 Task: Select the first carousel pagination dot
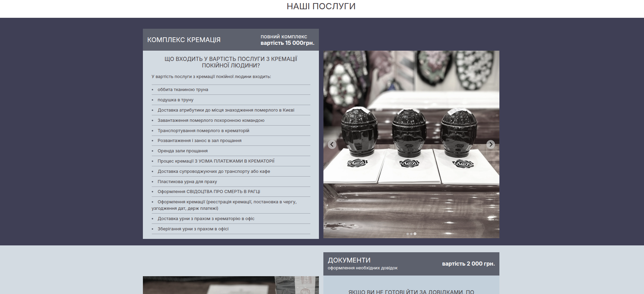point(407,234)
